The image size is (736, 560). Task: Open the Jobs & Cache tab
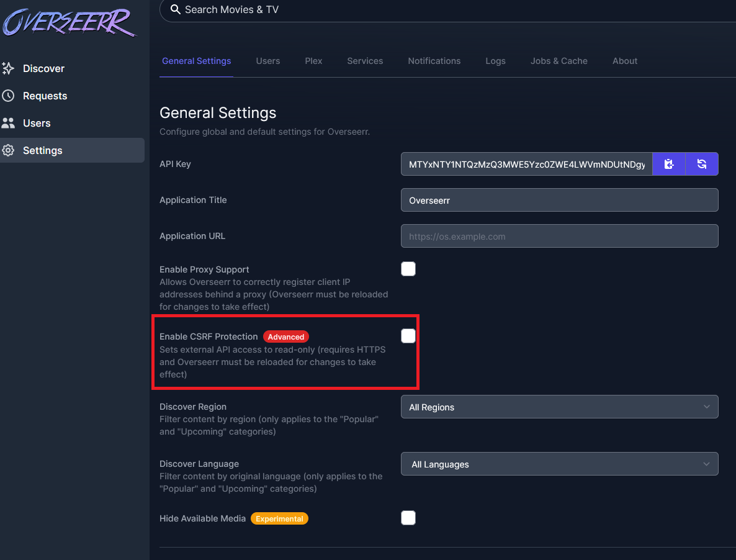tap(559, 61)
